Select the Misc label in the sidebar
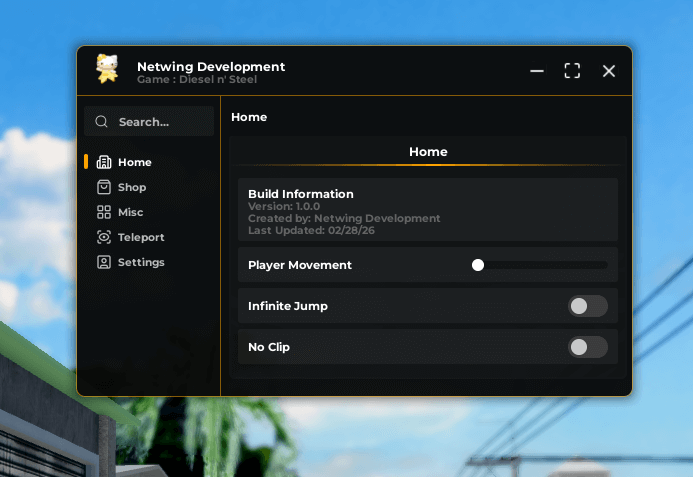Screen dimensions: 693x477 pyautogui.click(x=130, y=212)
